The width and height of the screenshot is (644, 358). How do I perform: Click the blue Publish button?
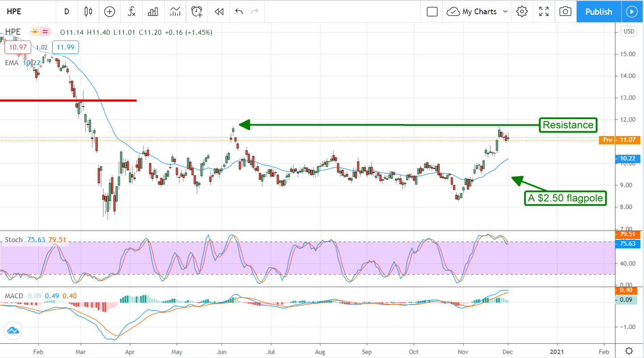pos(599,12)
